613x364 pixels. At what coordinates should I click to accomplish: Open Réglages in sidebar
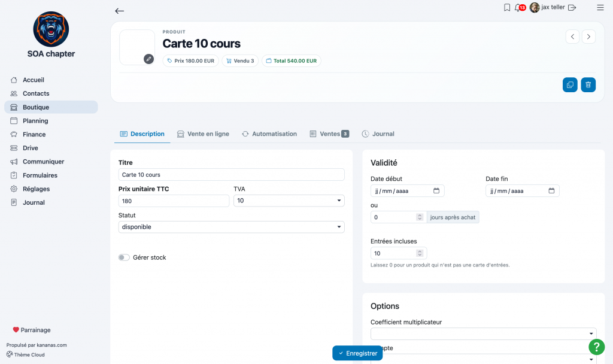pos(51,189)
